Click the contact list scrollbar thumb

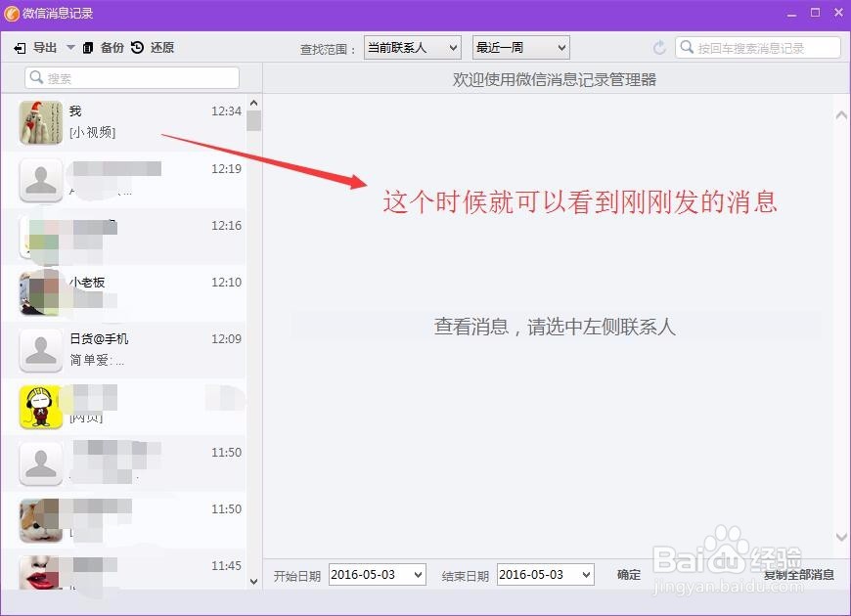coord(253,121)
